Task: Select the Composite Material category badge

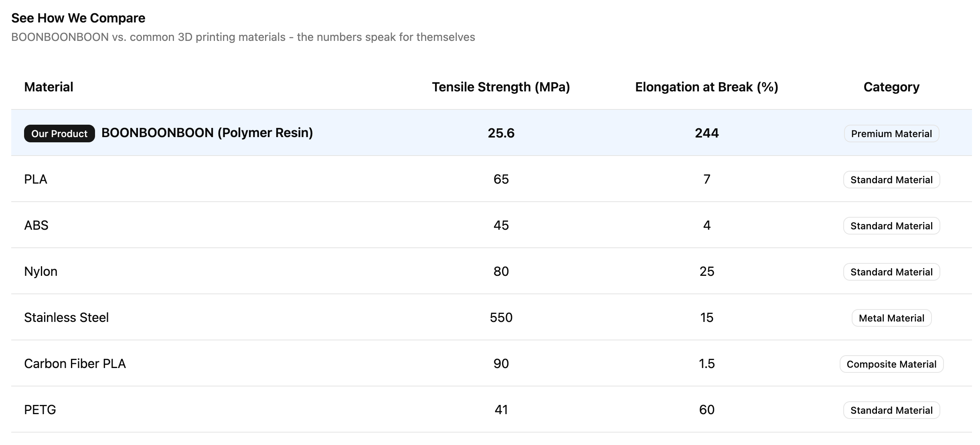Action: 891,364
